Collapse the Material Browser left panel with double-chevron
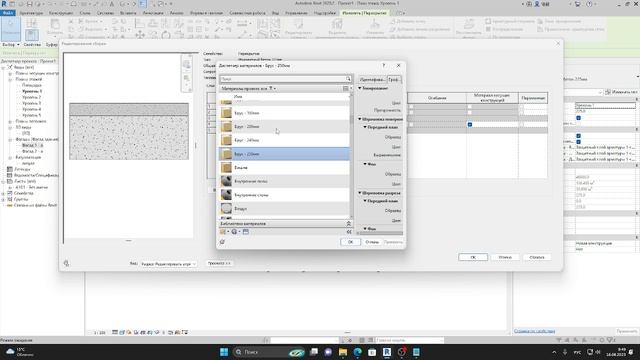The image size is (640, 360). pos(349,232)
